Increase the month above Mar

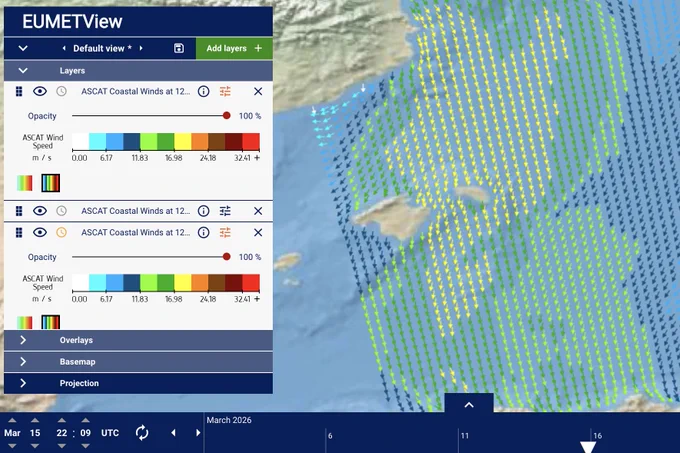coord(12,420)
